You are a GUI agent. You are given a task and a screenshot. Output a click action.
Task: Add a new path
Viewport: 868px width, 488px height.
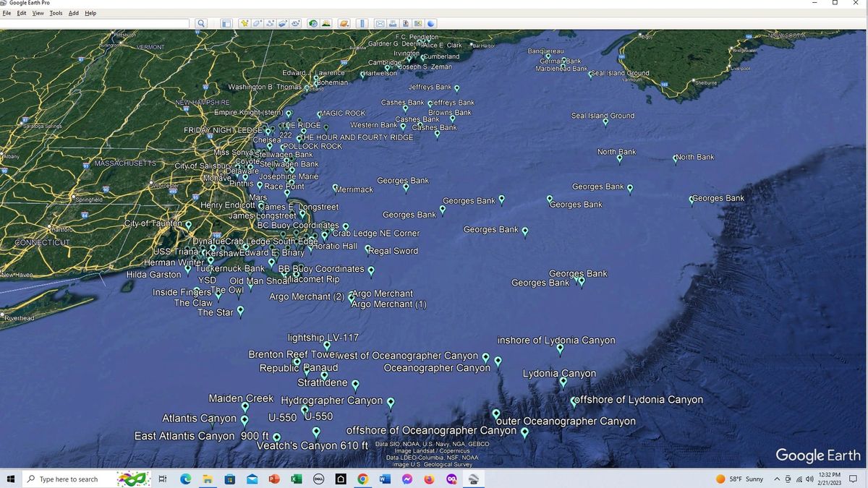271,23
